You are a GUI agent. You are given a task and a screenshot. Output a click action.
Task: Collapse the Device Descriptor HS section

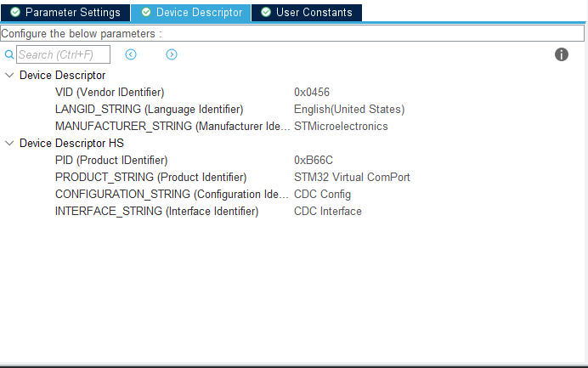click(x=9, y=144)
